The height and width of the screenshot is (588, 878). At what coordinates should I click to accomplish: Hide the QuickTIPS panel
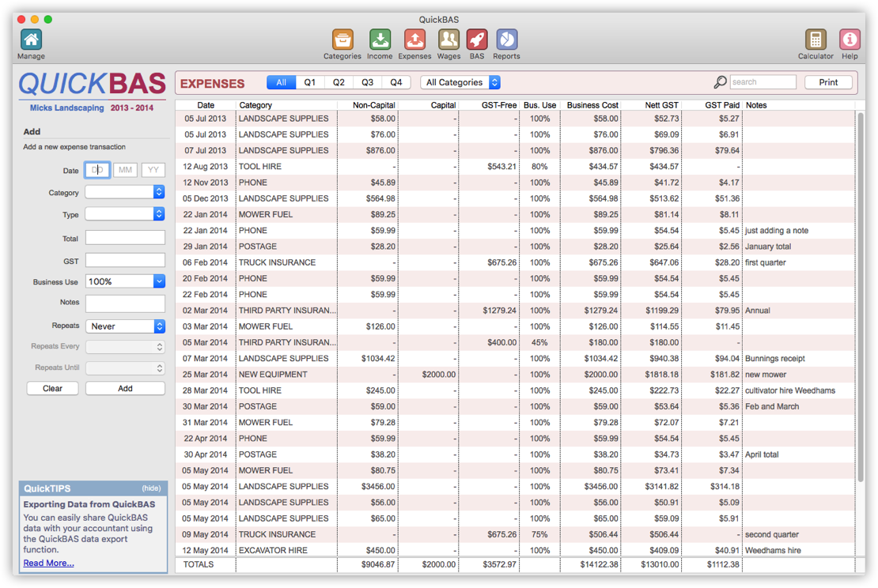click(x=150, y=488)
